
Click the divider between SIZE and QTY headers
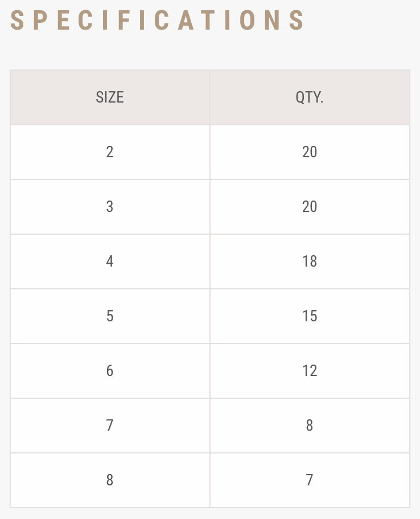pos(210,97)
